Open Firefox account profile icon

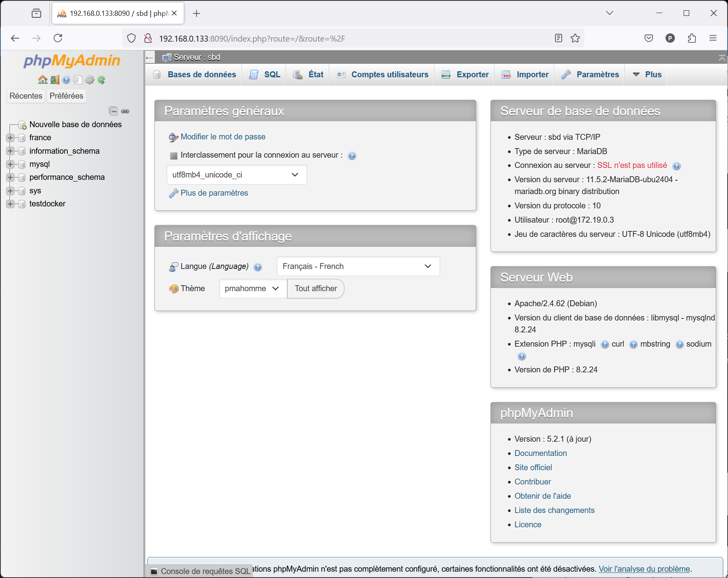pos(670,38)
